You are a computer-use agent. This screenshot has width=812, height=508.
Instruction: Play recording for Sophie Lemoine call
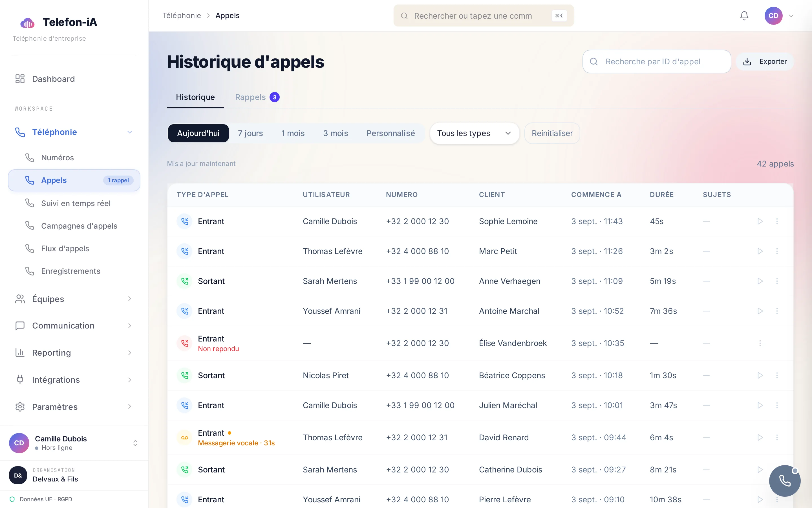760,221
